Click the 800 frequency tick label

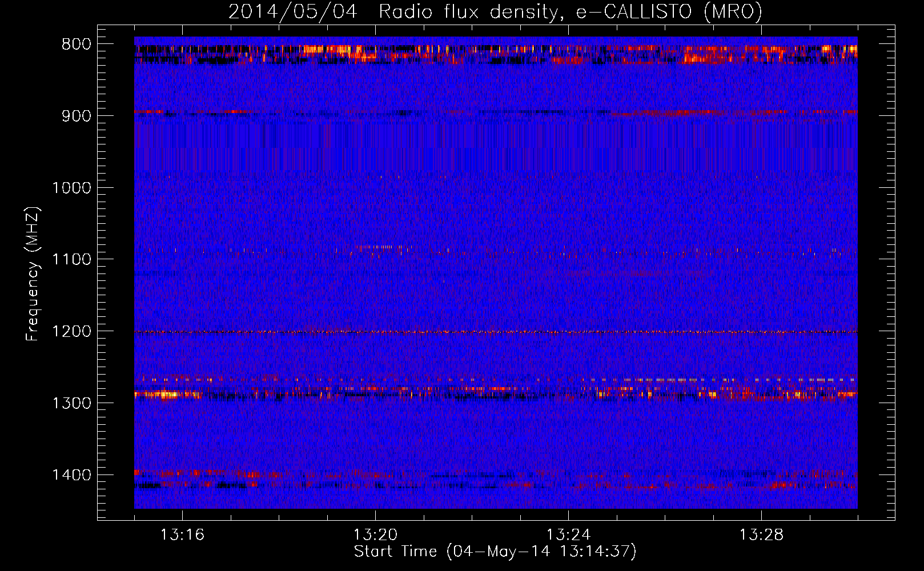(x=77, y=45)
